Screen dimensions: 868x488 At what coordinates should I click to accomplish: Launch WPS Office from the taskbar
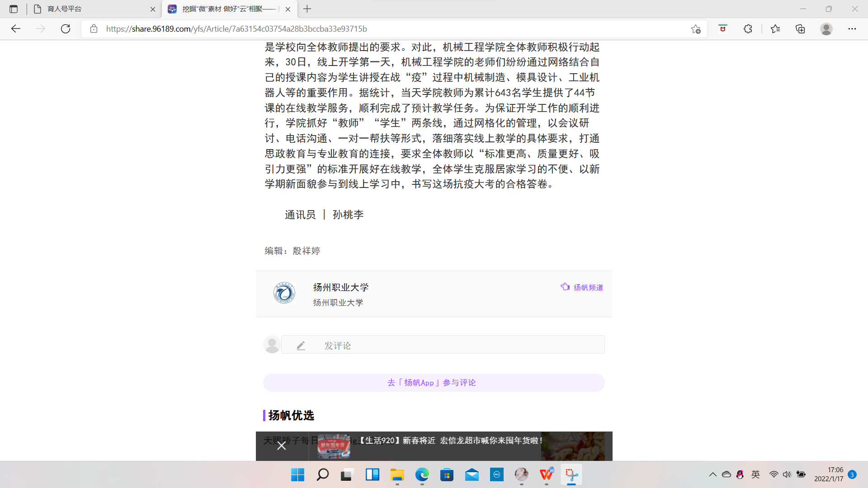pos(546,475)
